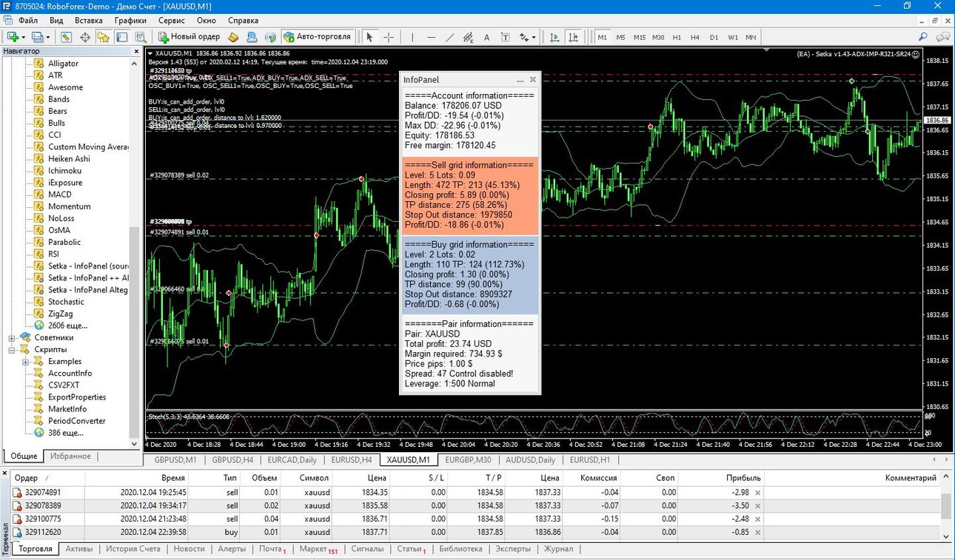Collapse the Скрипты tree node
This screenshot has width=955, height=560.
[x=12, y=349]
